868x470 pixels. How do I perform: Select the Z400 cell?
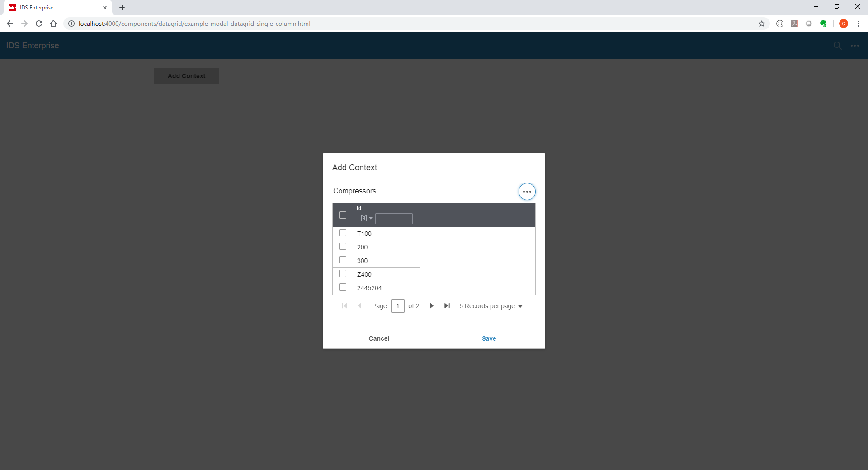tap(386, 274)
